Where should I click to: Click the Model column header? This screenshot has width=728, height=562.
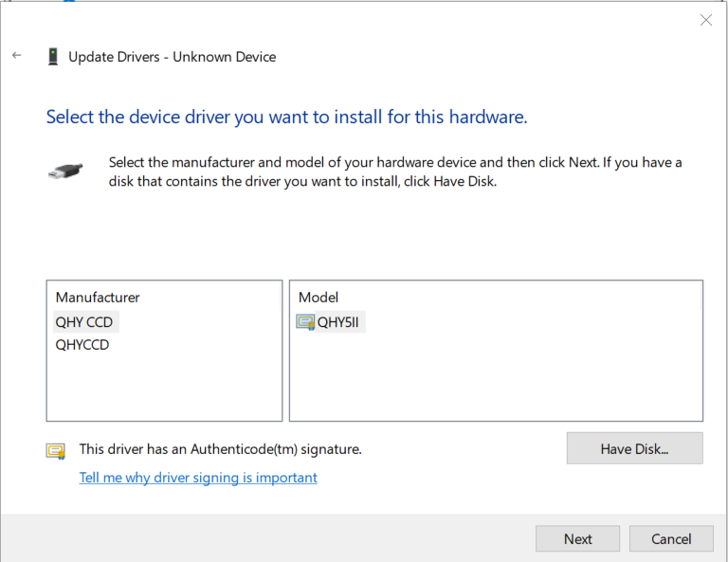click(x=318, y=298)
